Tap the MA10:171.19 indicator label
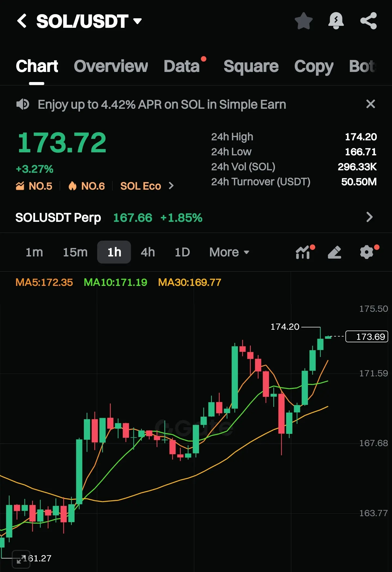Viewport: 392px width, 572px height. [115, 282]
